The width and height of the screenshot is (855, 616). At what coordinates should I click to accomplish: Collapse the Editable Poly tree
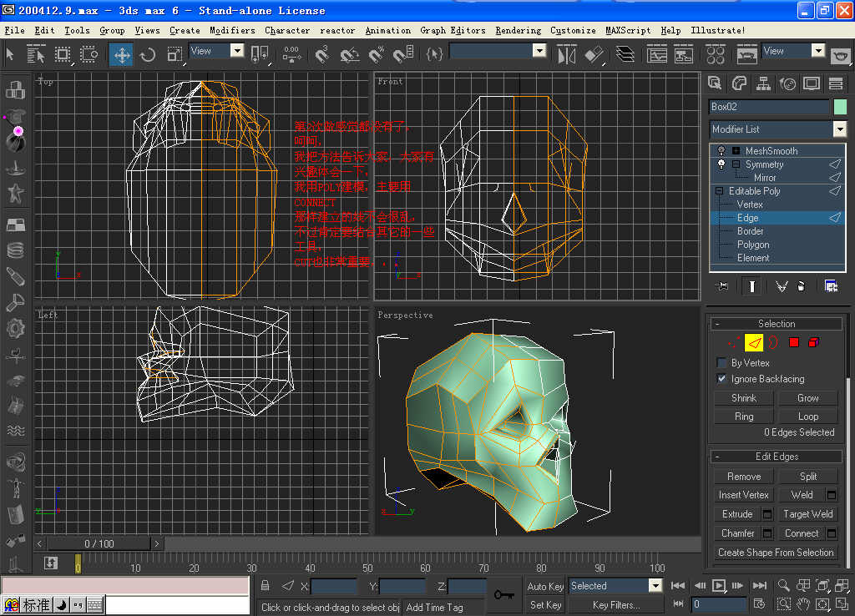719,191
